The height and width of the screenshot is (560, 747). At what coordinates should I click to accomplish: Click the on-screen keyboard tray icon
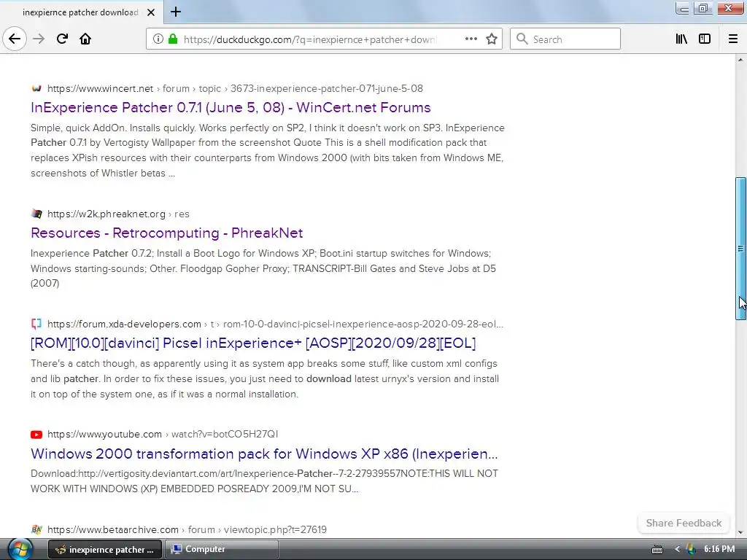click(x=657, y=550)
